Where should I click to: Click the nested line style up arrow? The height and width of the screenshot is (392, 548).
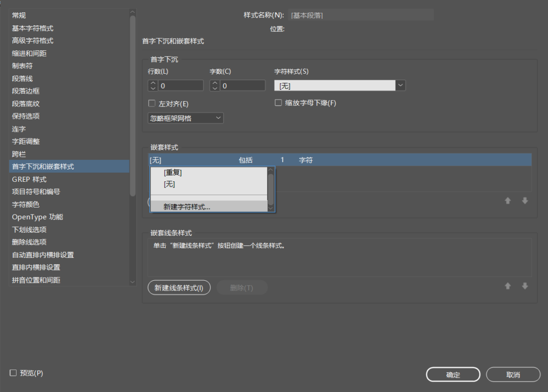508,286
